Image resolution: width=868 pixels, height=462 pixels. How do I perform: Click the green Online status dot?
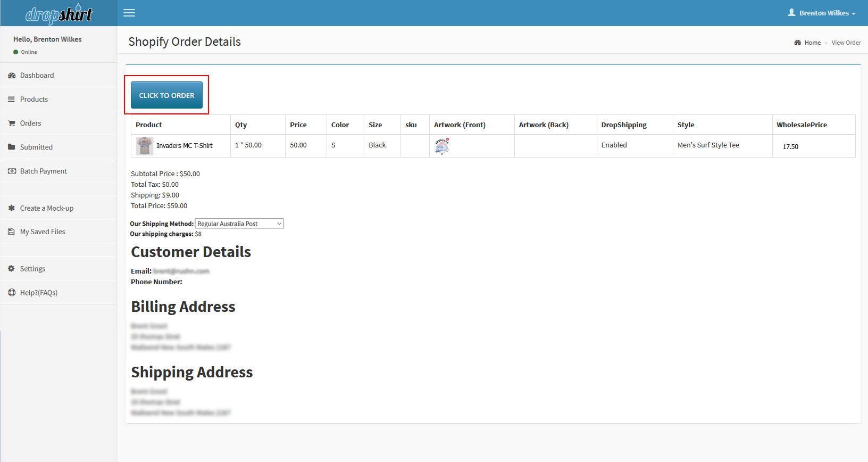coord(16,52)
